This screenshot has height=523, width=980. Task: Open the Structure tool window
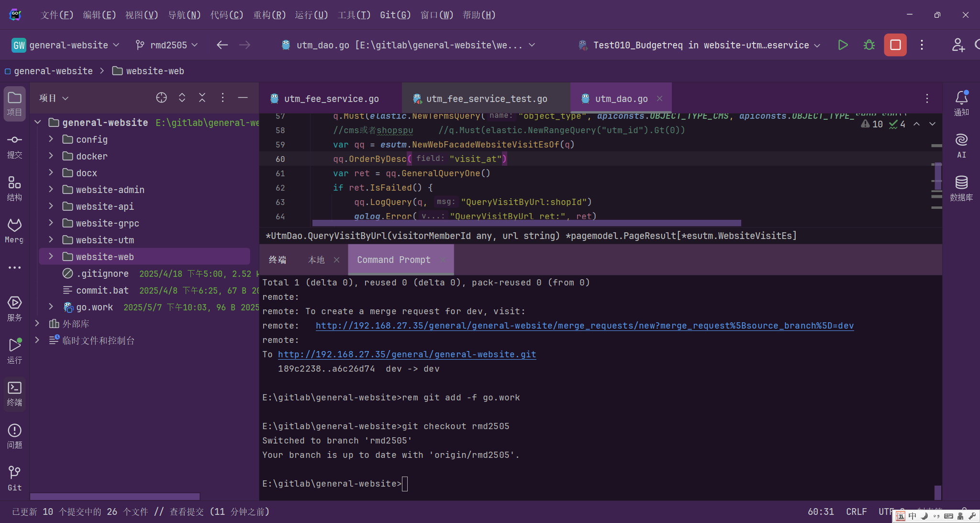(x=14, y=188)
